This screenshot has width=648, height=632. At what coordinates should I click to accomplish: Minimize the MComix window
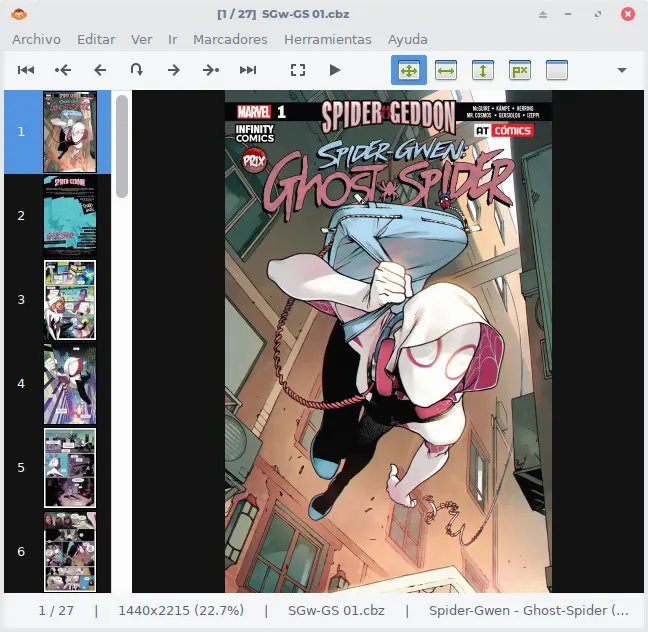coord(568,14)
